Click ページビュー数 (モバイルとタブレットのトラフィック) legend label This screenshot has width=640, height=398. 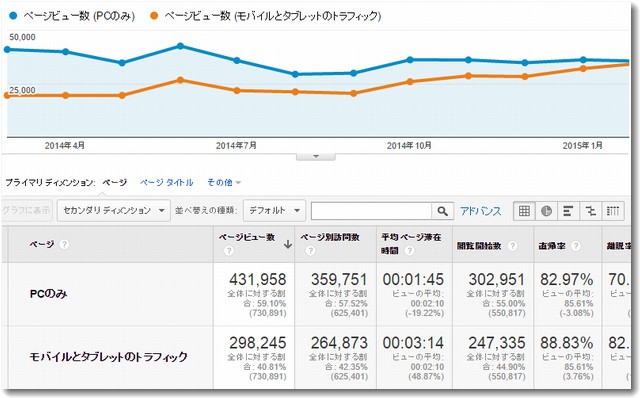pos(273,16)
